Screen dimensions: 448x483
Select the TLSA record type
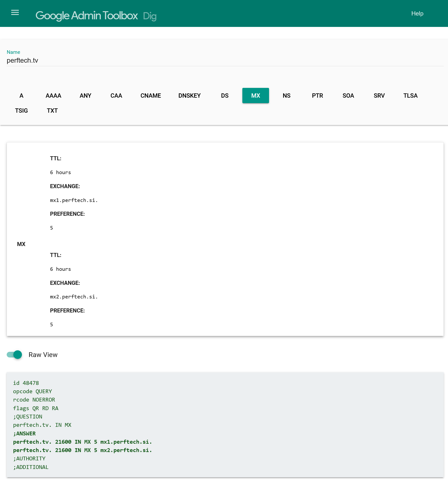(410, 96)
